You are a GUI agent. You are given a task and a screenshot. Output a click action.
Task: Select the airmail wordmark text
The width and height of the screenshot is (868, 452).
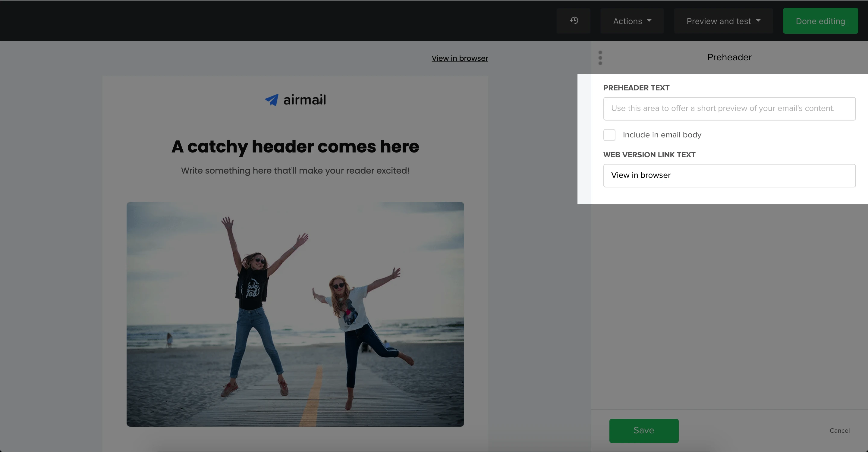(x=304, y=100)
